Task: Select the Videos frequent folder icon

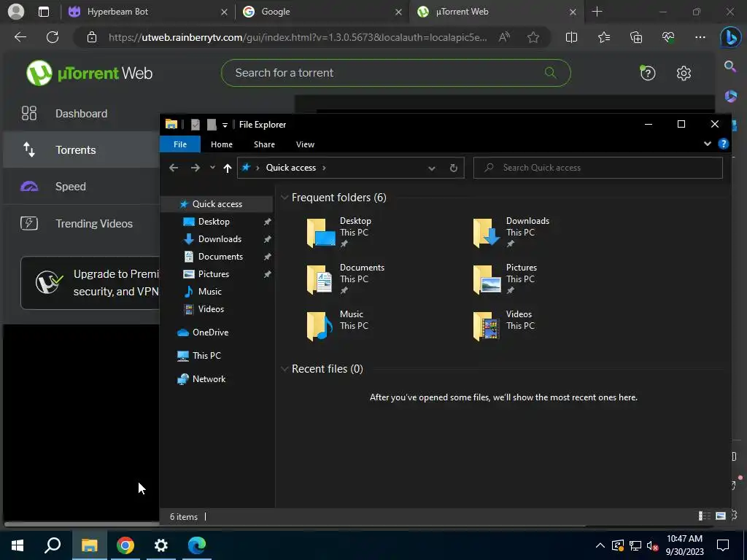Action: coord(486,326)
